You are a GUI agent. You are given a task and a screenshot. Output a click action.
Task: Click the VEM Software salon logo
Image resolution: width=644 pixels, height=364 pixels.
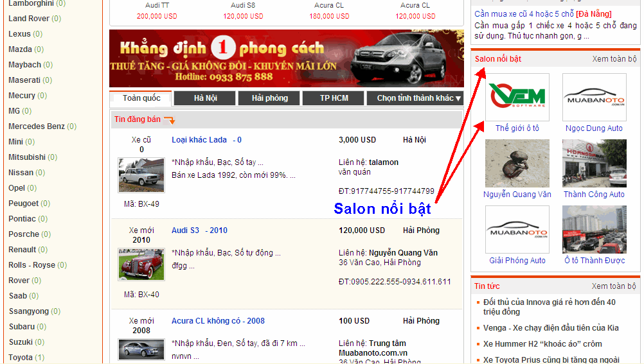[517, 97]
